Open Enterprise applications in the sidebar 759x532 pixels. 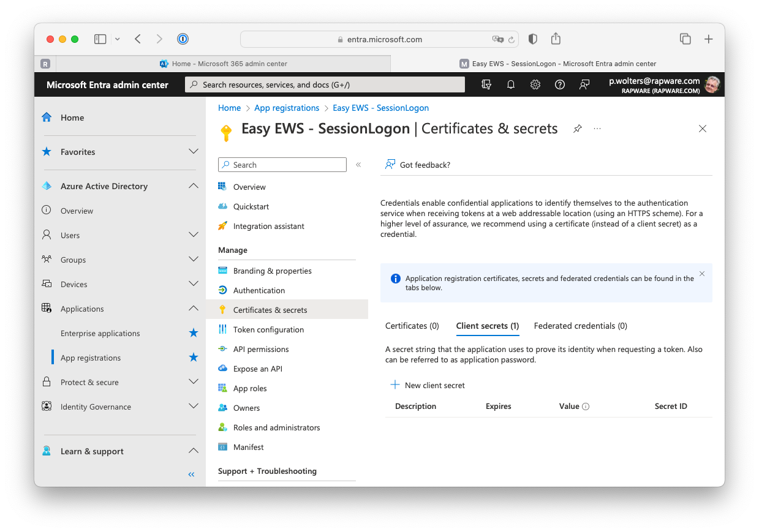point(100,333)
